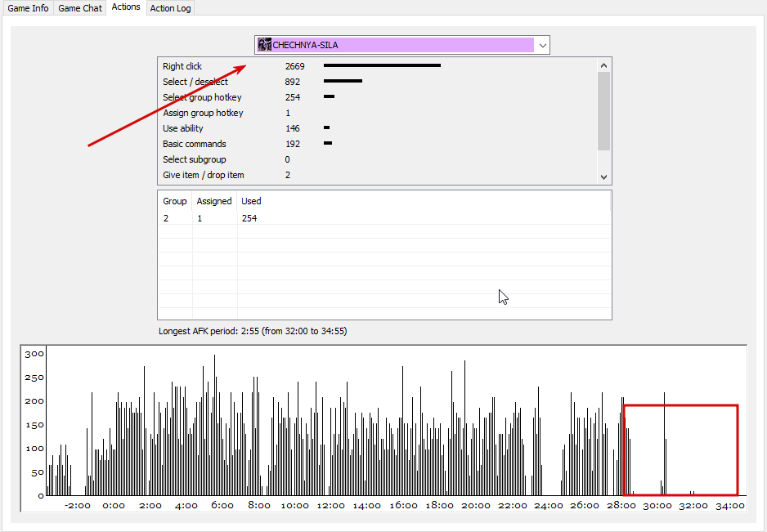Select the Assign group hotkey row
The width and height of the screenshot is (767, 532).
tap(377, 113)
